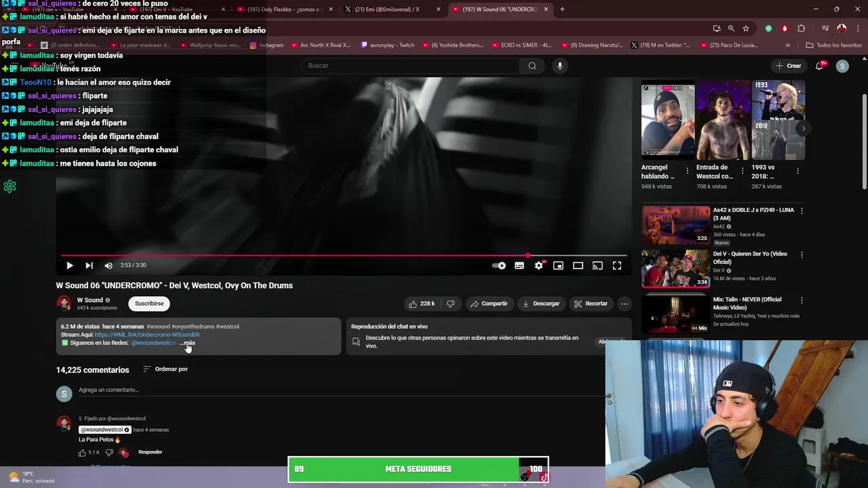Open the As42 x DOBLE J LUNA video
The height and width of the screenshot is (488, 868).
(676, 225)
